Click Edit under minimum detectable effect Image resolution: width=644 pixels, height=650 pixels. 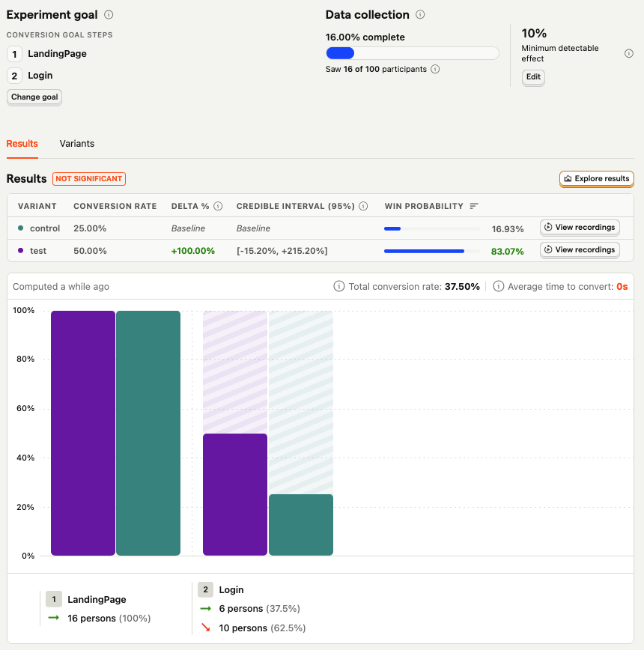533,77
